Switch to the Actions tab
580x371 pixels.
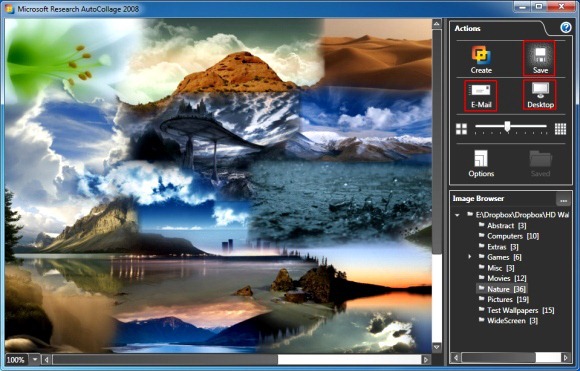tap(468, 28)
